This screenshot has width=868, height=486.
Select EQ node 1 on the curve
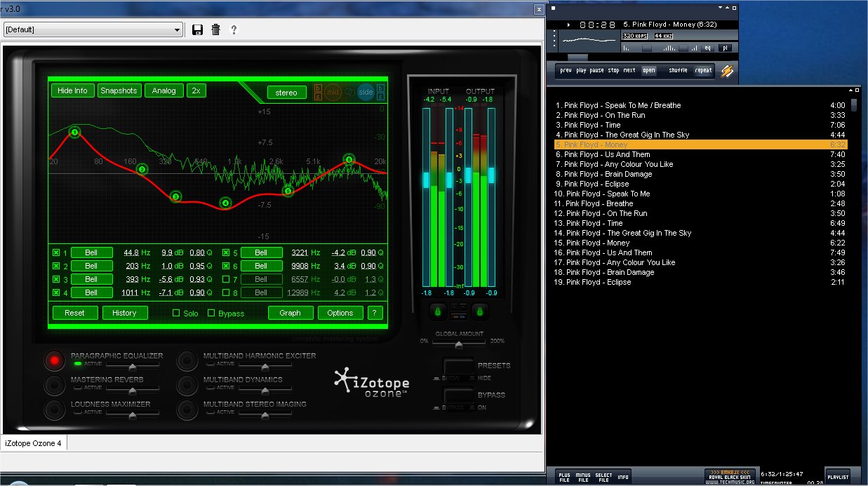[75, 132]
